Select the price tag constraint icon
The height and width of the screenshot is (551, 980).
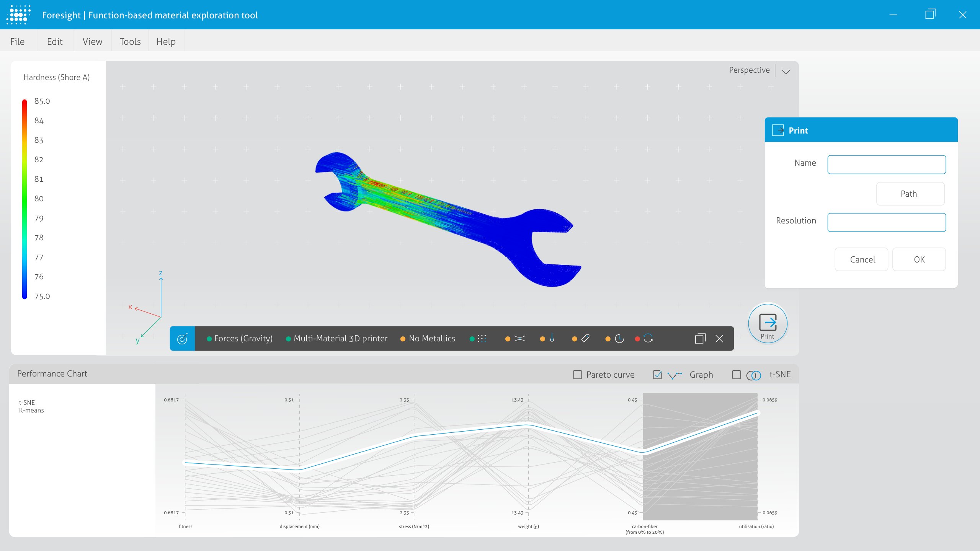tap(585, 339)
